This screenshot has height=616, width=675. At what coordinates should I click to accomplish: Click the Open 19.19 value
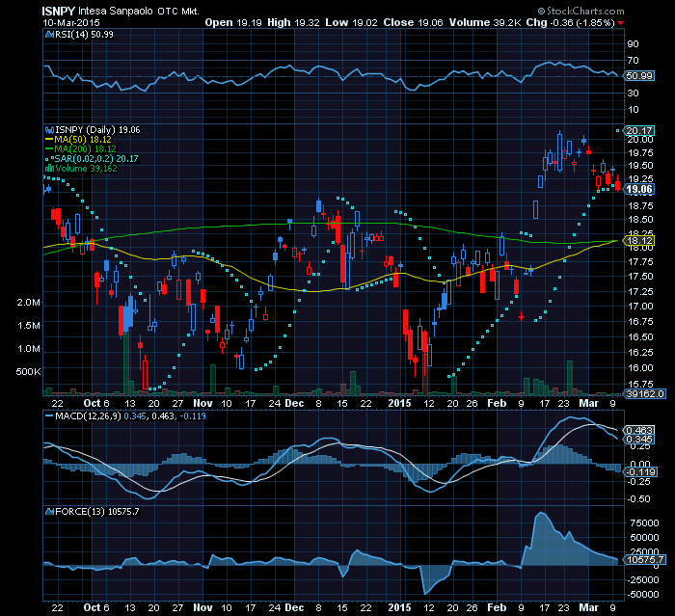coord(233,22)
